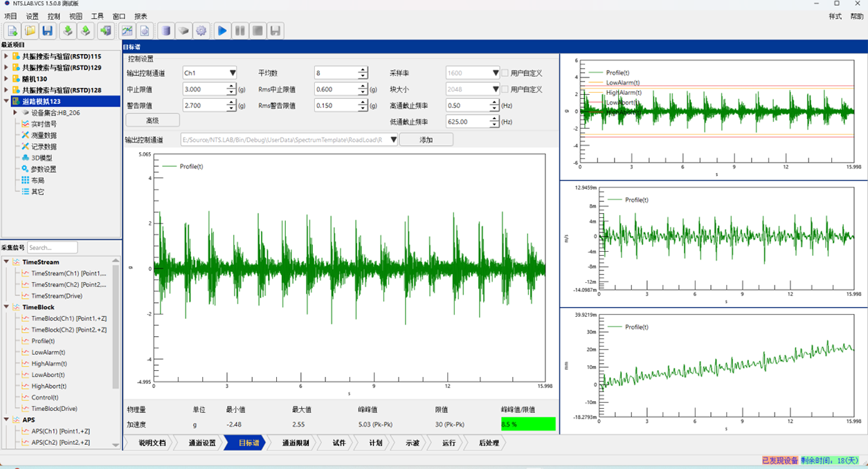Click the 采集信号 search field

[x=52, y=248]
